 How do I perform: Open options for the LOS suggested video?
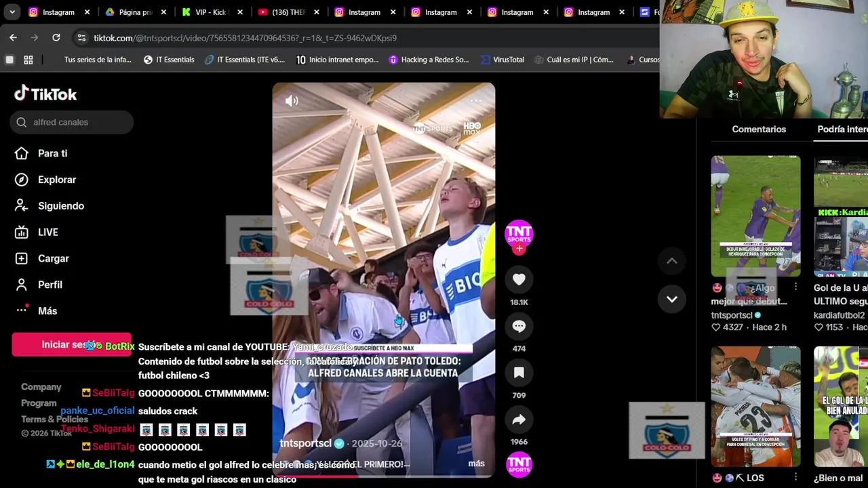tap(795, 478)
